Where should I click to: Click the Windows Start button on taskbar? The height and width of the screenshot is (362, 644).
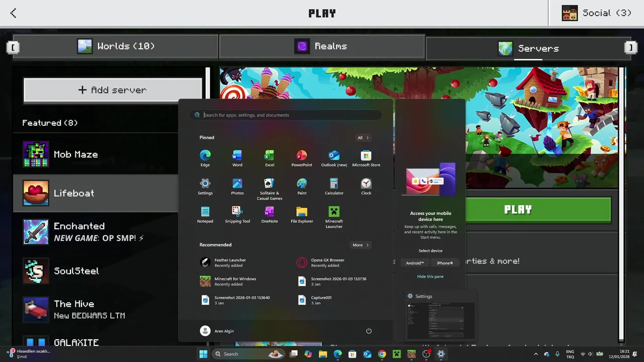coord(203,354)
